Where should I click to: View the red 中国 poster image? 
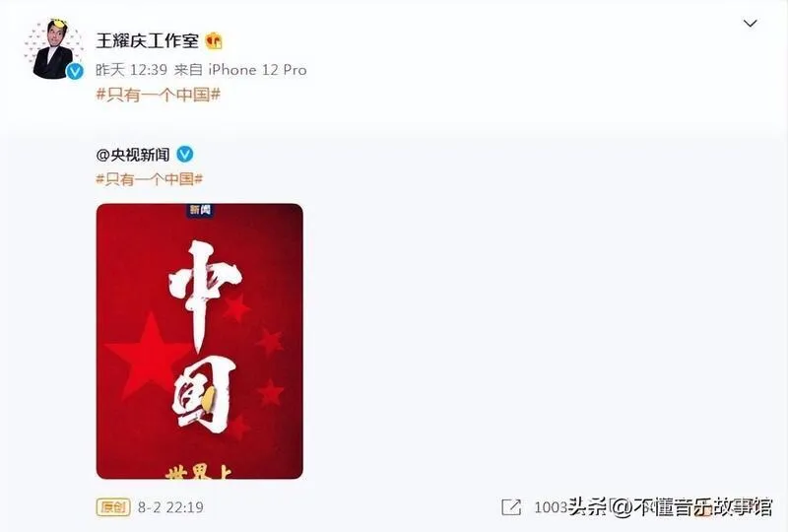click(x=200, y=341)
